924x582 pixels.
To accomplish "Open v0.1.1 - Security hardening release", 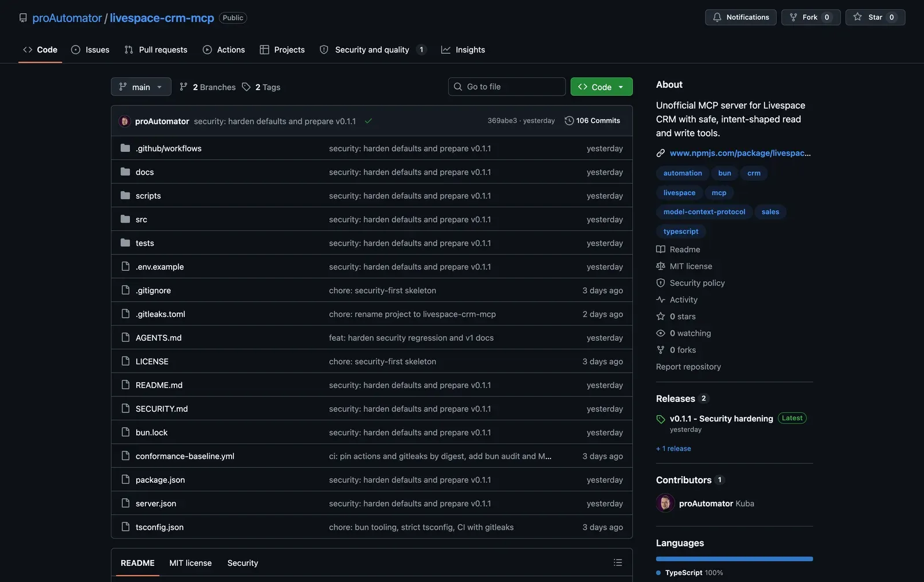I will coord(721,419).
